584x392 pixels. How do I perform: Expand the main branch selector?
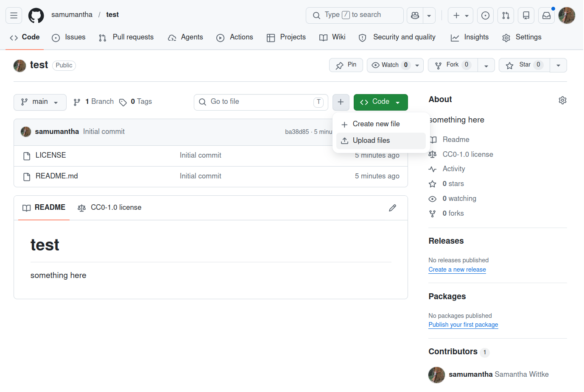tap(40, 102)
